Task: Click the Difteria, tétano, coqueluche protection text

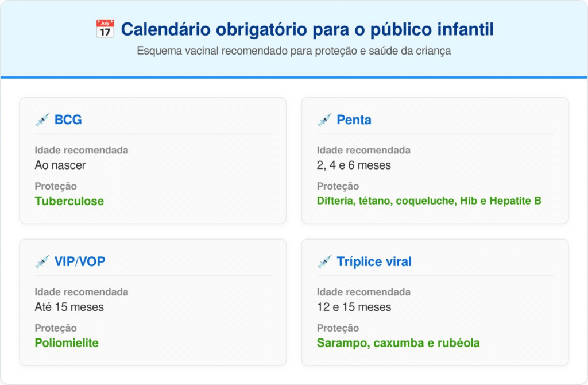Action: pyautogui.click(x=429, y=201)
